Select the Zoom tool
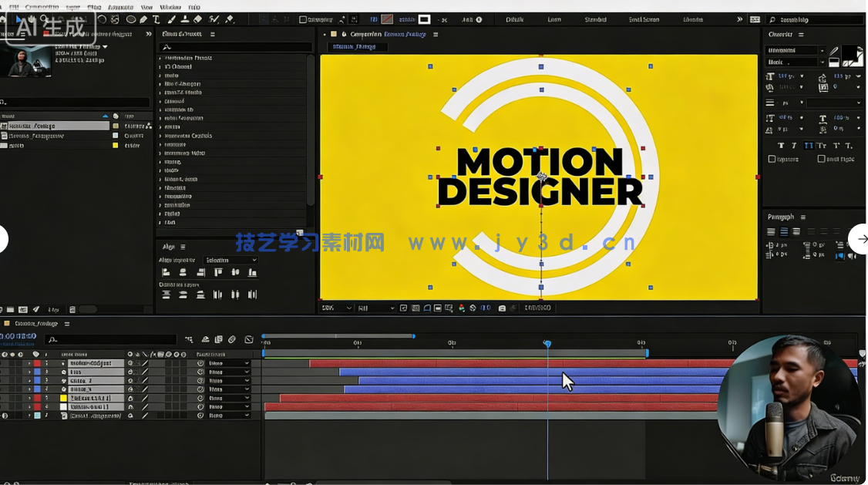This screenshot has width=868, height=485. (44, 19)
